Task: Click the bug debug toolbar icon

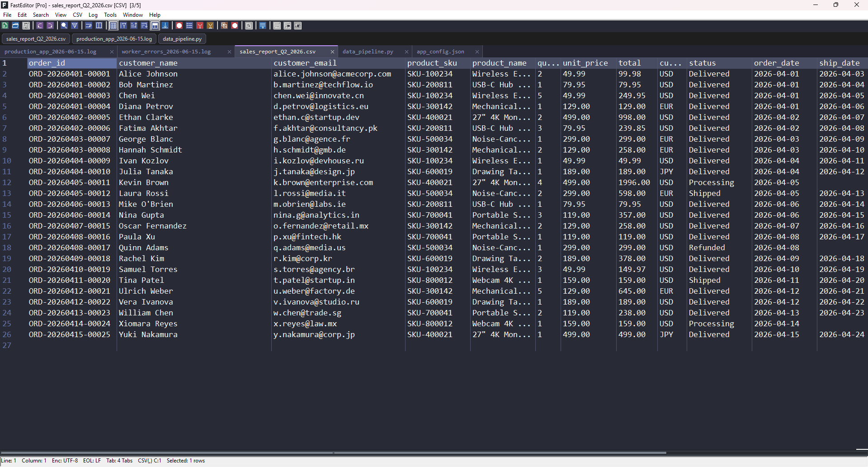Action: pos(287,26)
